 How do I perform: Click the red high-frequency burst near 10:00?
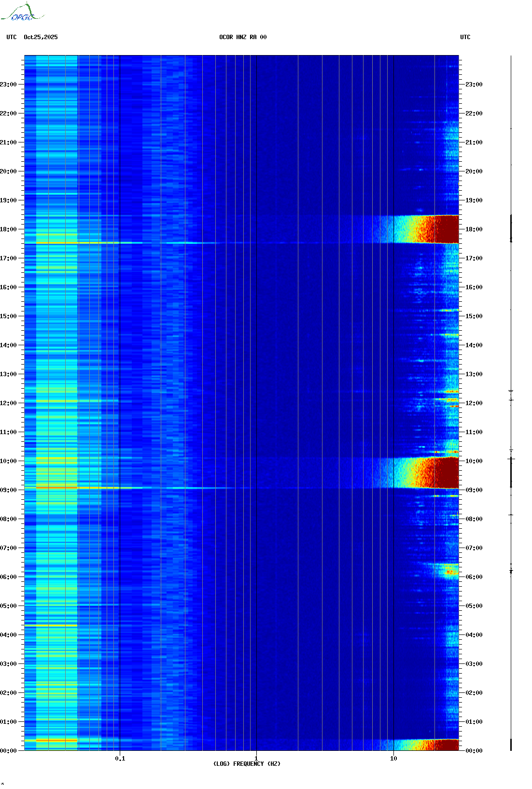click(x=442, y=473)
